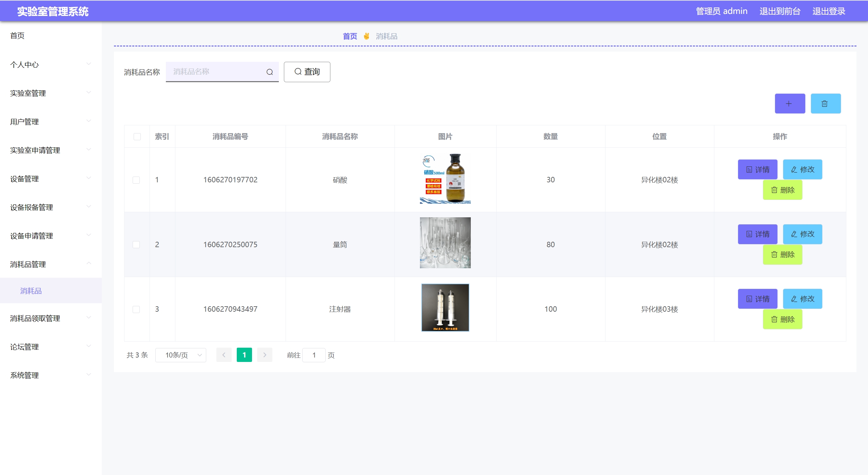Open the 10条/页 page size dropdown
Image resolution: width=868 pixels, height=475 pixels.
(x=180, y=355)
